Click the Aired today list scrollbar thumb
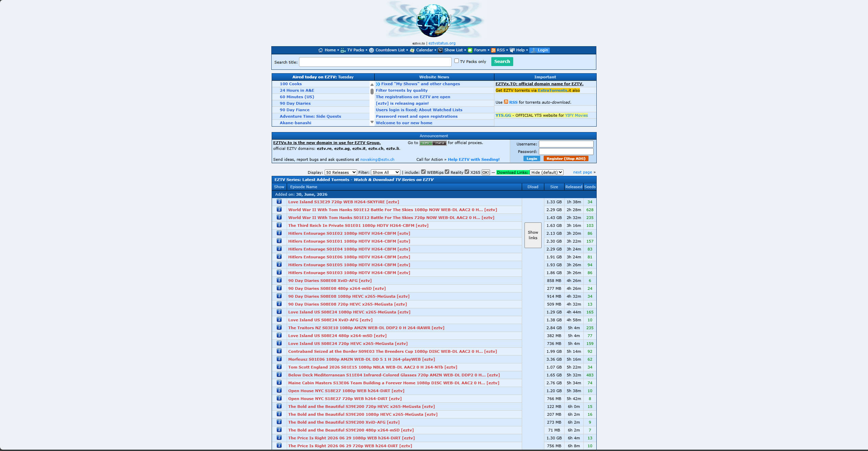 pos(372,91)
